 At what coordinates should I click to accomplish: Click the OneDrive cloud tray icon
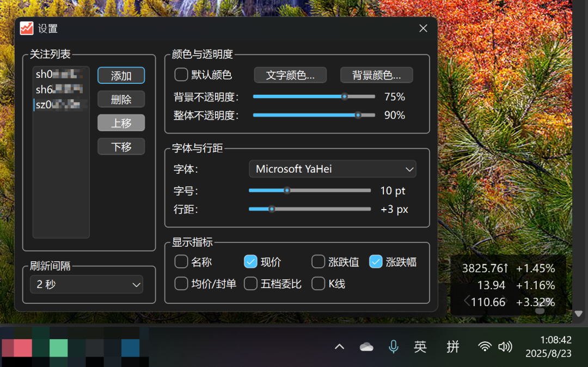[366, 347]
